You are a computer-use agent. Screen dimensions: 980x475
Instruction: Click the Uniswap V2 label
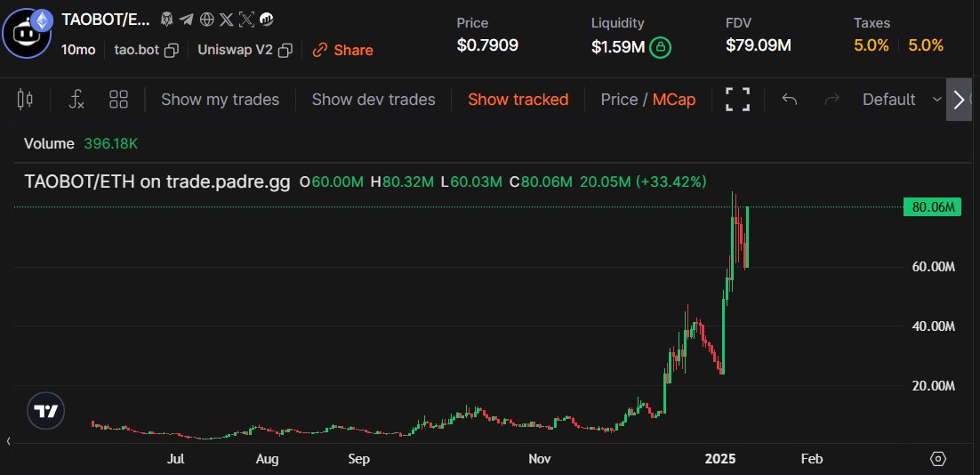pyautogui.click(x=235, y=50)
